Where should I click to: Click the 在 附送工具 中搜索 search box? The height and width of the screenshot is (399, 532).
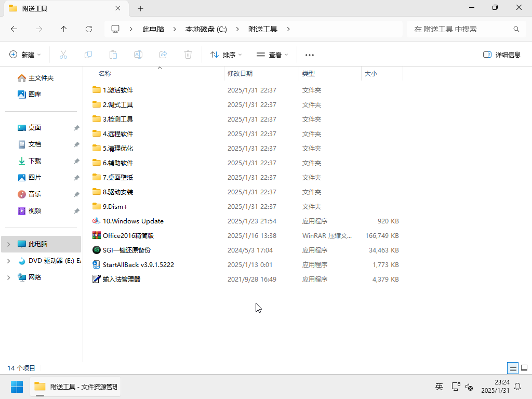(460, 29)
